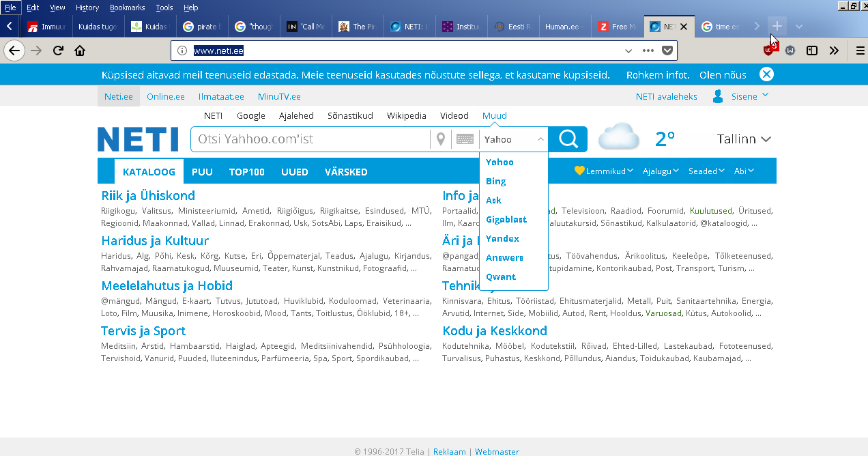Switch to the UUED tab
The height and width of the screenshot is (456, 868).
(295, 172)
